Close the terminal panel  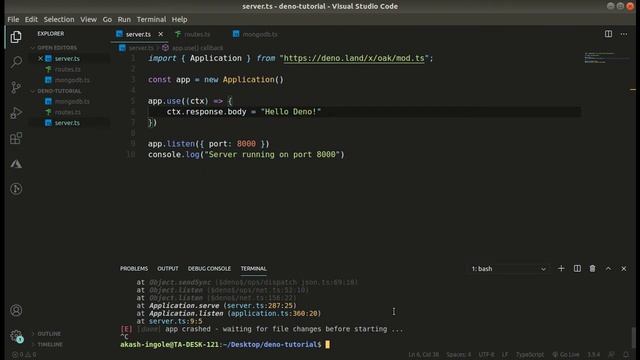pyautogui.click(x=624, y=269)
